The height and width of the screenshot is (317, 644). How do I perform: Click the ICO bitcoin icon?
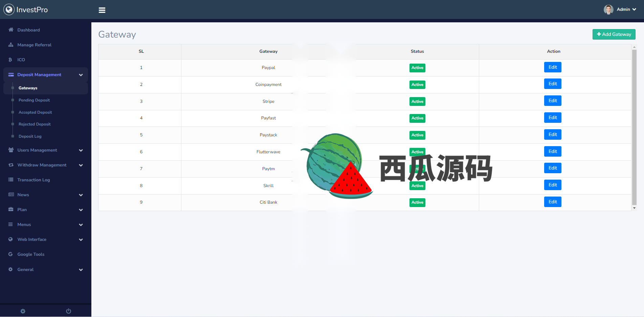10,60
